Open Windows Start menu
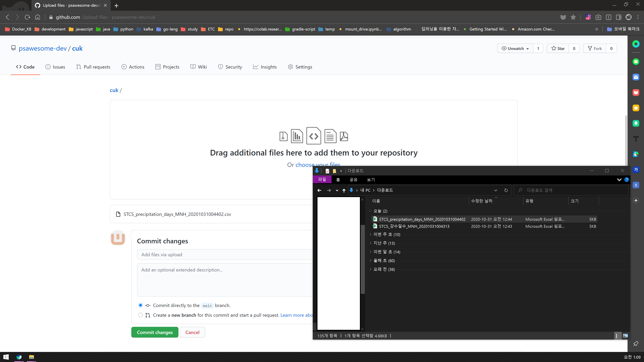644x362 pixels. coord(6,357)
